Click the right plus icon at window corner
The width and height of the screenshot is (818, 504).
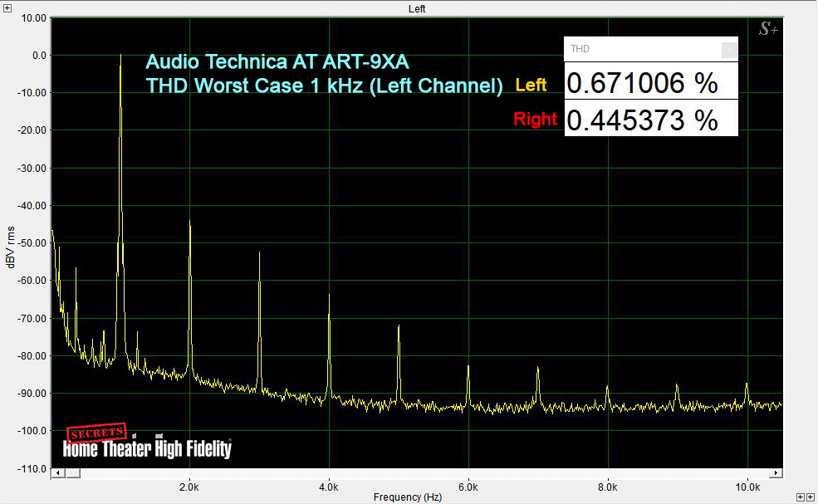click(x=811, y=497)
